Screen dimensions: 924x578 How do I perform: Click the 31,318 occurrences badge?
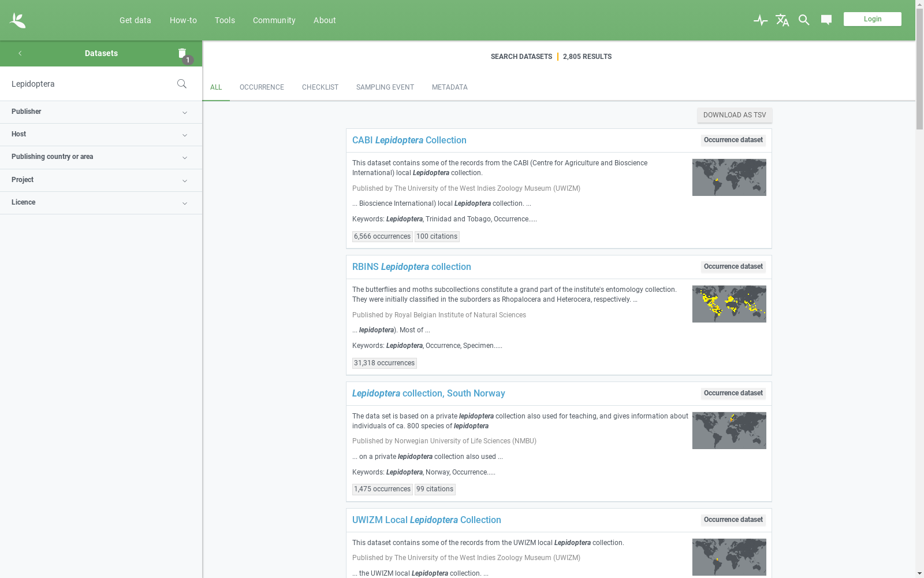click(385, 363)
